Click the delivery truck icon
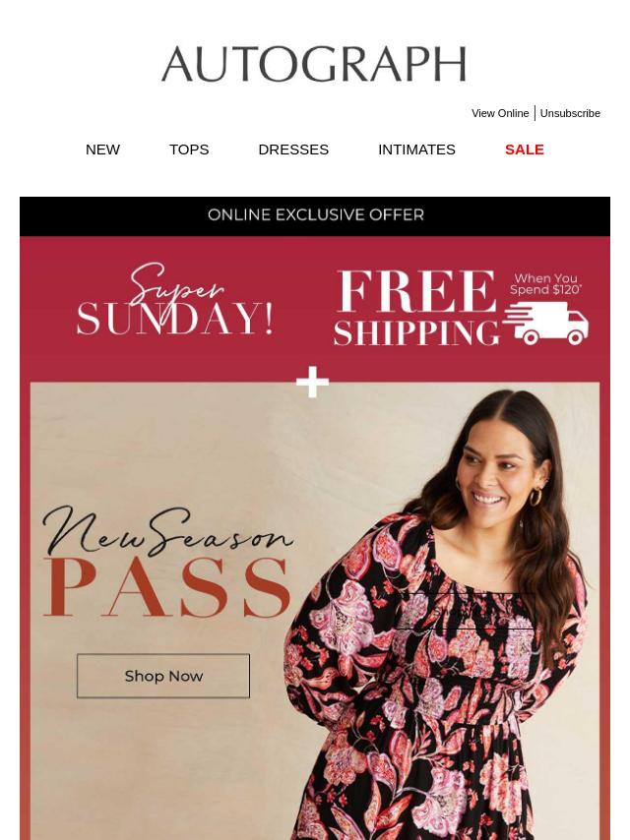The height and width of the screenshot is (840, 630). tap(545, 323)
